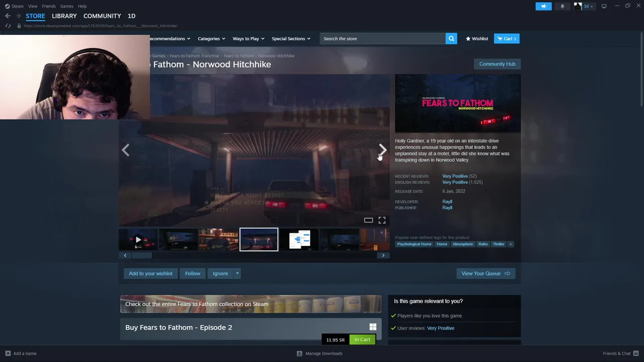Select the second dark road thumbnail
This screenshot has height=362, width=644.
coord(178,239)
